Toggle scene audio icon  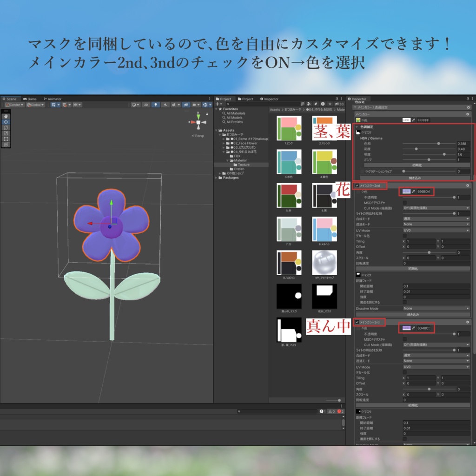click(165, 105)
